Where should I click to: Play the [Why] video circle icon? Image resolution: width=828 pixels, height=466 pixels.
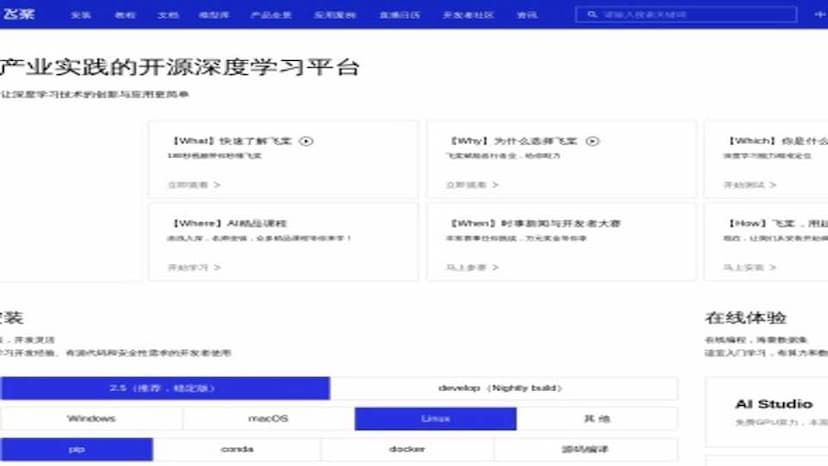click(592, 141)
